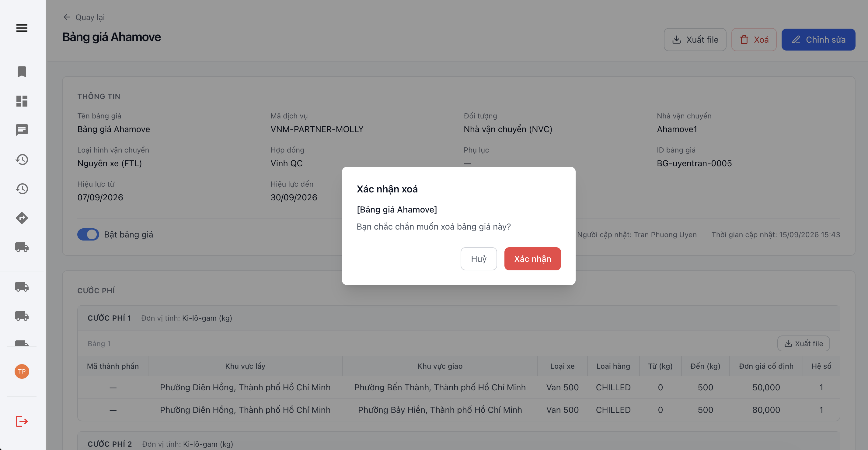868x450 pixels.
Task: Select the Phường Bến Thành delivery cell
Action: pyautogui.click(x=440, y=387)
